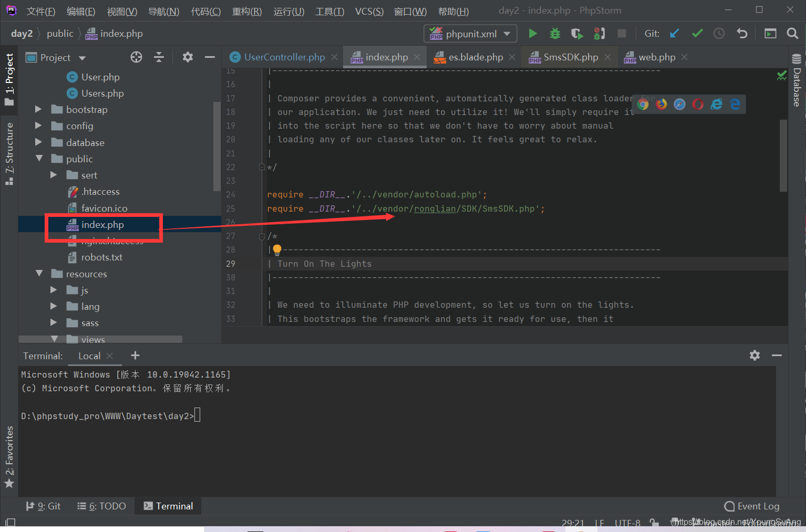Expand the bootstrap folder
806x532 pixels.
pyautogui.click(x=38, y=109)
